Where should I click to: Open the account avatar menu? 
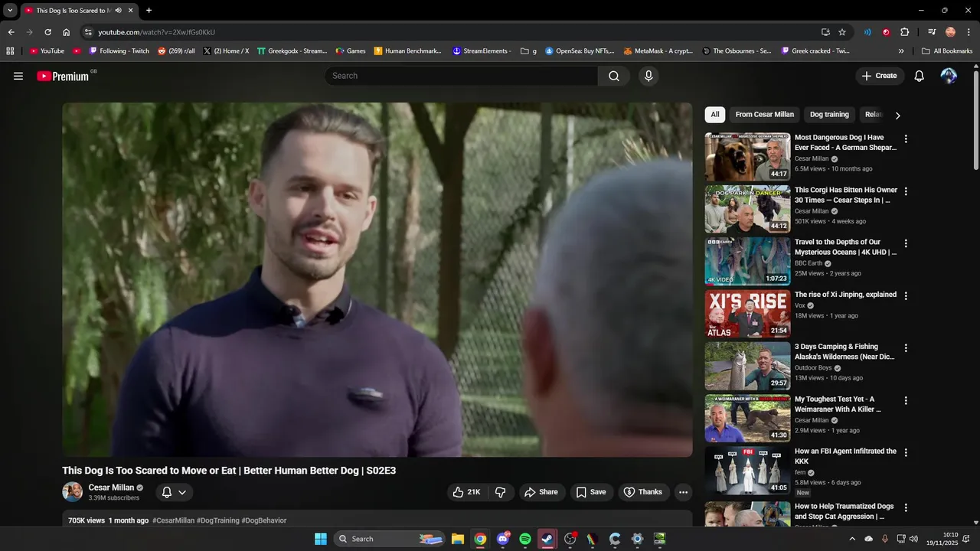pos(949,76)
